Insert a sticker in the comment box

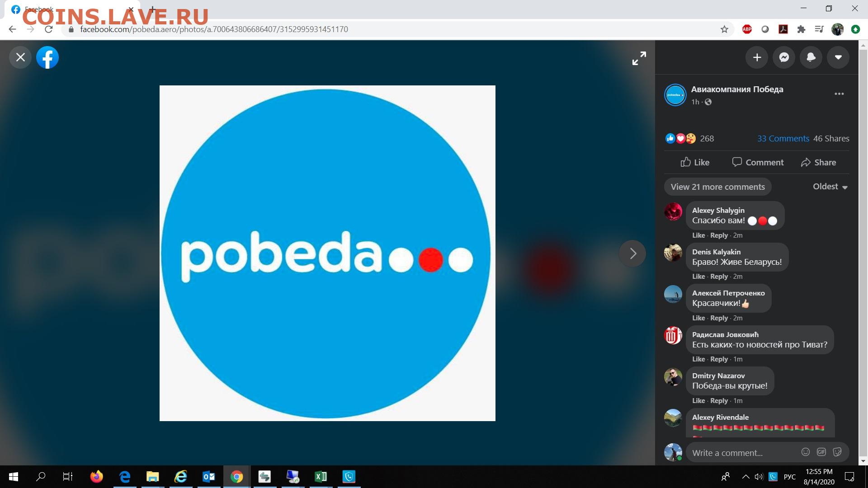[x=837, y=452]
